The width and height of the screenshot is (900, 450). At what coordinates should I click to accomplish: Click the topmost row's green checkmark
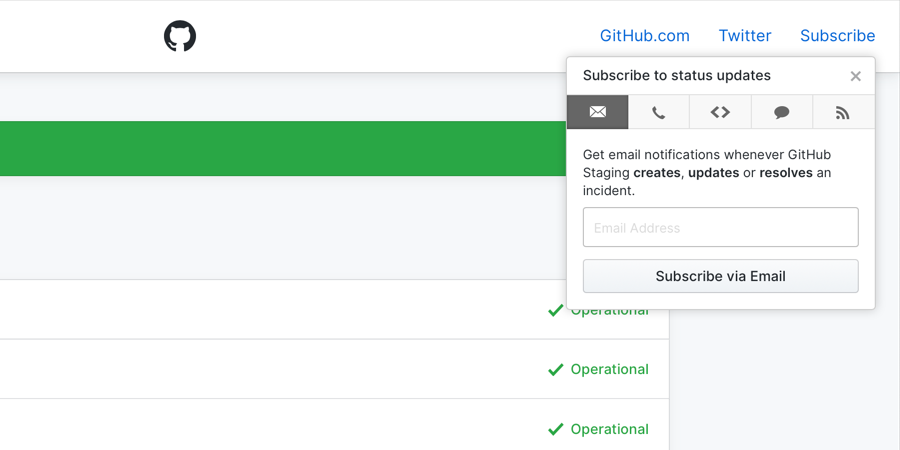(x=556, y=311)
